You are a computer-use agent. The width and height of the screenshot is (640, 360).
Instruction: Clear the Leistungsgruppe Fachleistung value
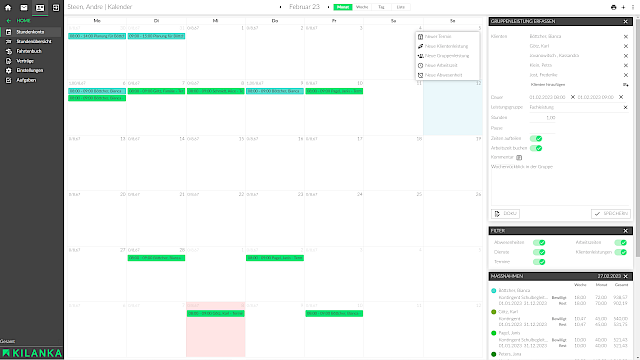click(x=626, y=107)
